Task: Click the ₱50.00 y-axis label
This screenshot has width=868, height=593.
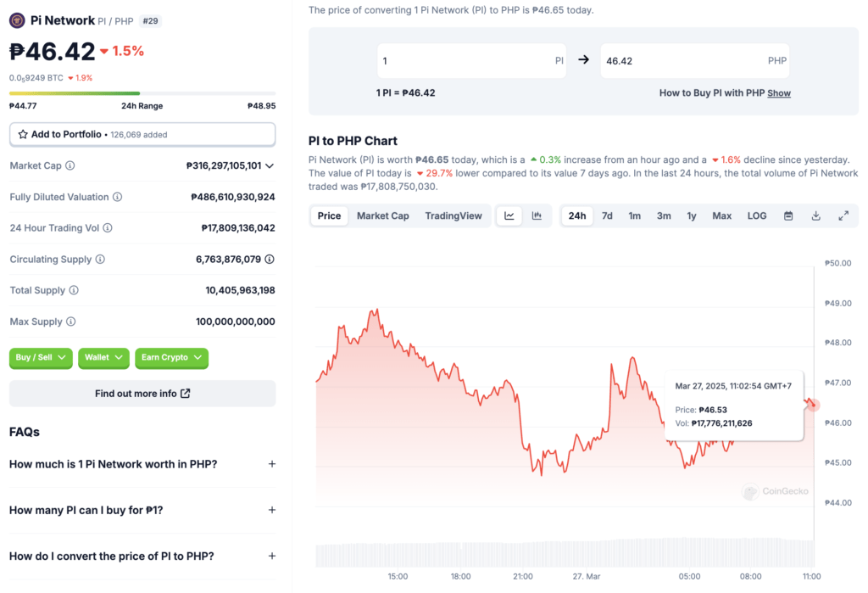Action: click(838, 263)
